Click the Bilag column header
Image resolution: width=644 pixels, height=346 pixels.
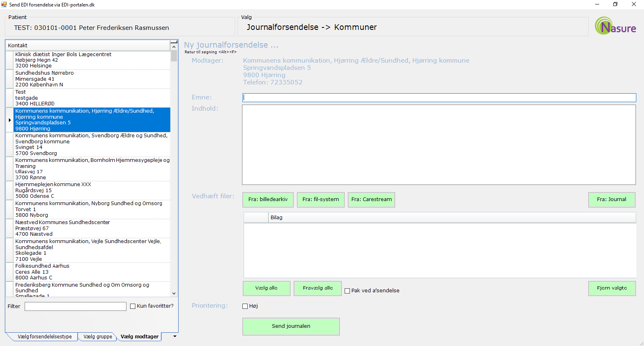pos(452,218)
